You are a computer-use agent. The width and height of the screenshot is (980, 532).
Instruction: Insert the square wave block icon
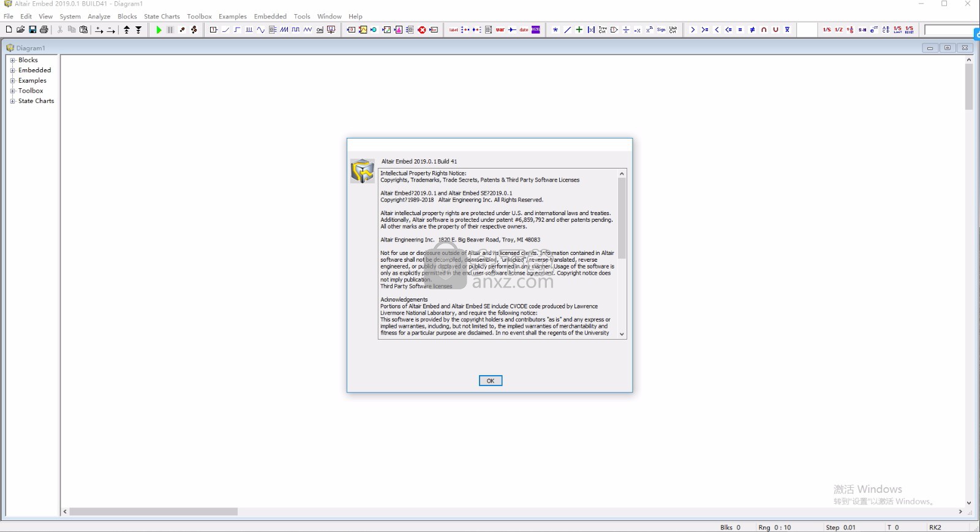[296, 29]
